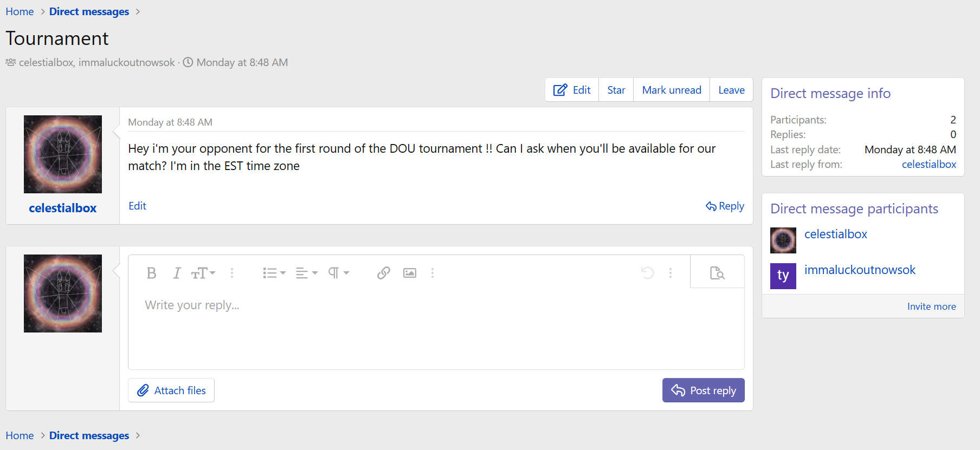Insert a link in the reply
Image resolution: width=980 pixels, height=450 pixels.
pyautogui.click(x=384, y=273)
